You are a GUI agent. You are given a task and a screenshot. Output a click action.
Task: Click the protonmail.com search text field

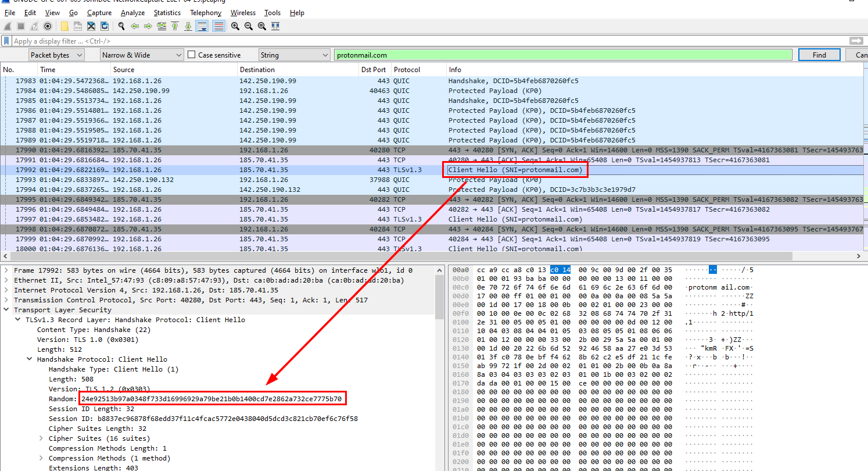point(562,55)
